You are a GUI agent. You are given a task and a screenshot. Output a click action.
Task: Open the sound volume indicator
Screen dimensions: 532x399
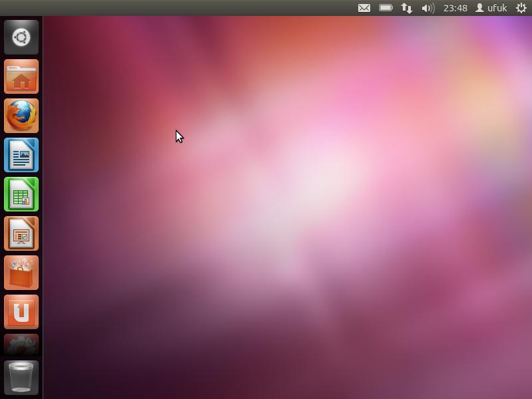[428, 8]
